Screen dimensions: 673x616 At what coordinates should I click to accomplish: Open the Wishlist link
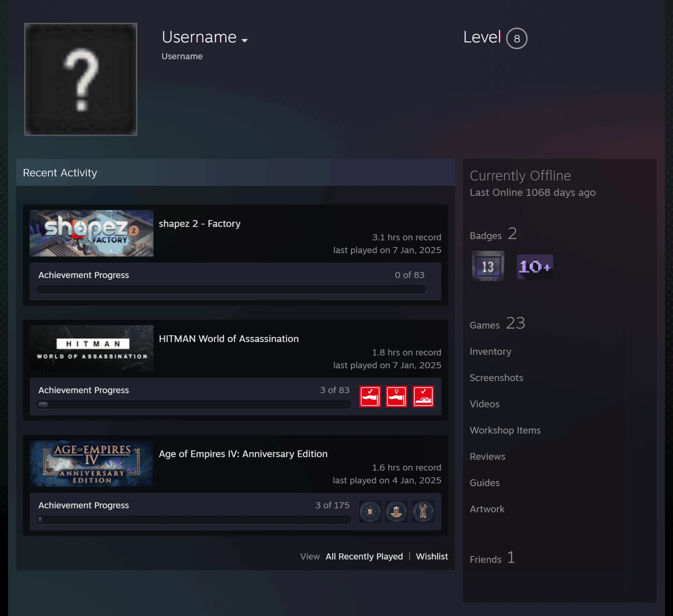[x=432, y=556]
